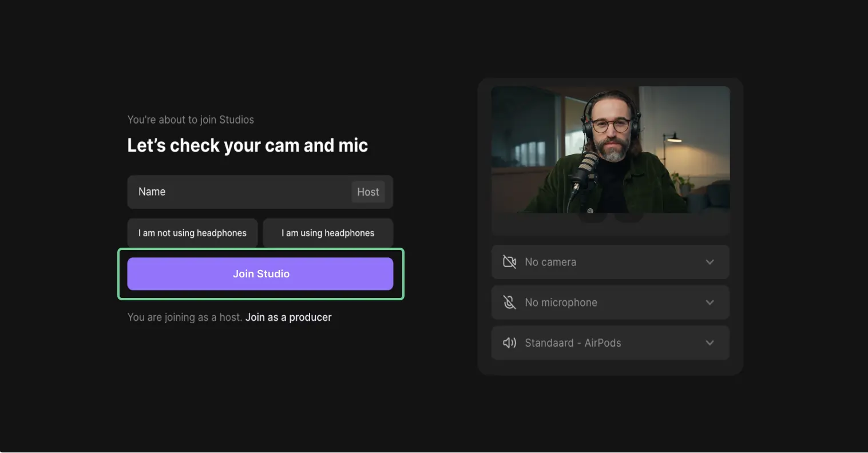Click the speaker volume icon
The height and width of the screenshot is (453, 868).
point(509,343)
